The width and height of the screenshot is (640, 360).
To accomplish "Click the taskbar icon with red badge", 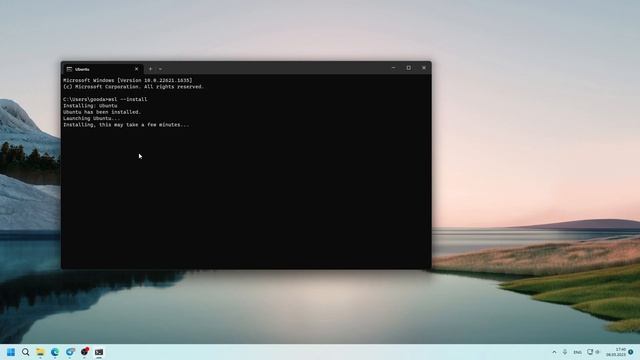I will pyautogui.click(x=84, y=352).
